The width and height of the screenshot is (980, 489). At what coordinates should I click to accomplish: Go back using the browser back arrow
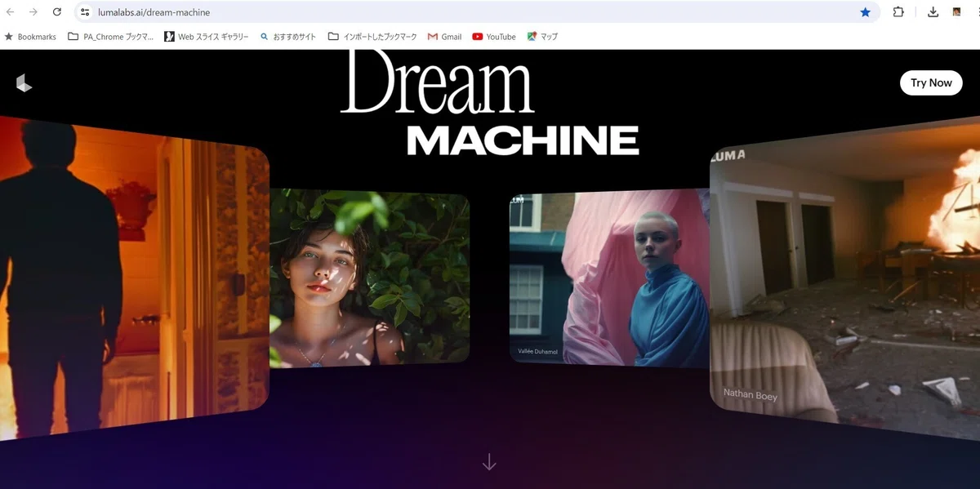pyautogui.click(x=11, y=12)
